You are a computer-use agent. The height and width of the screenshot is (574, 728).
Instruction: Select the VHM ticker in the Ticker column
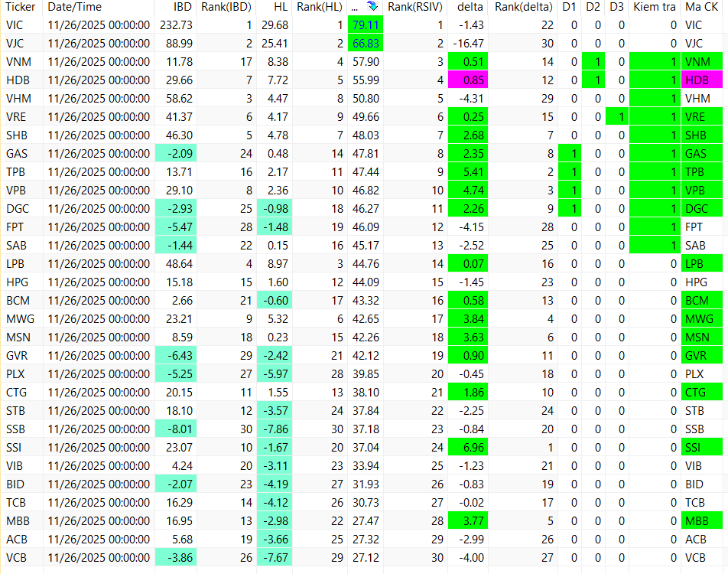coord(18,99)
